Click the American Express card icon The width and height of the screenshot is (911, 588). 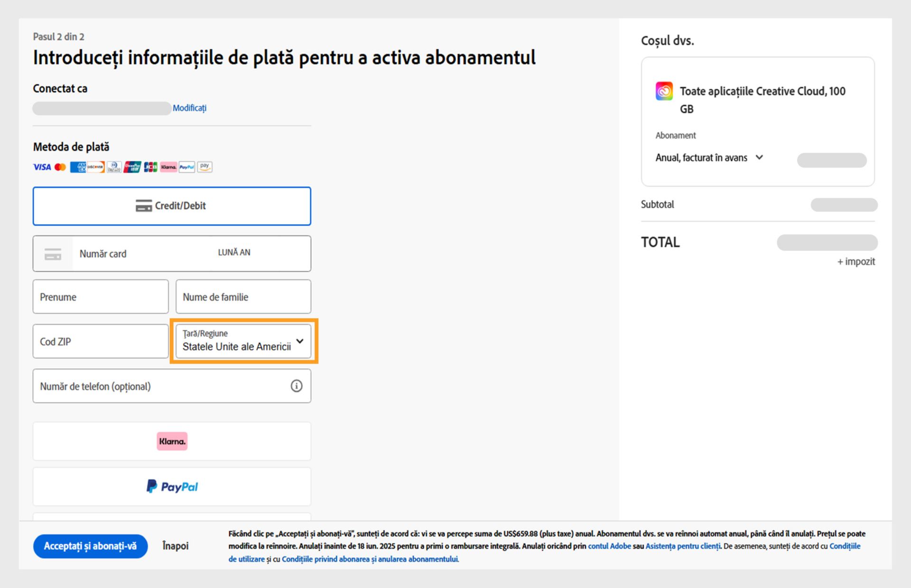[77, 167]
